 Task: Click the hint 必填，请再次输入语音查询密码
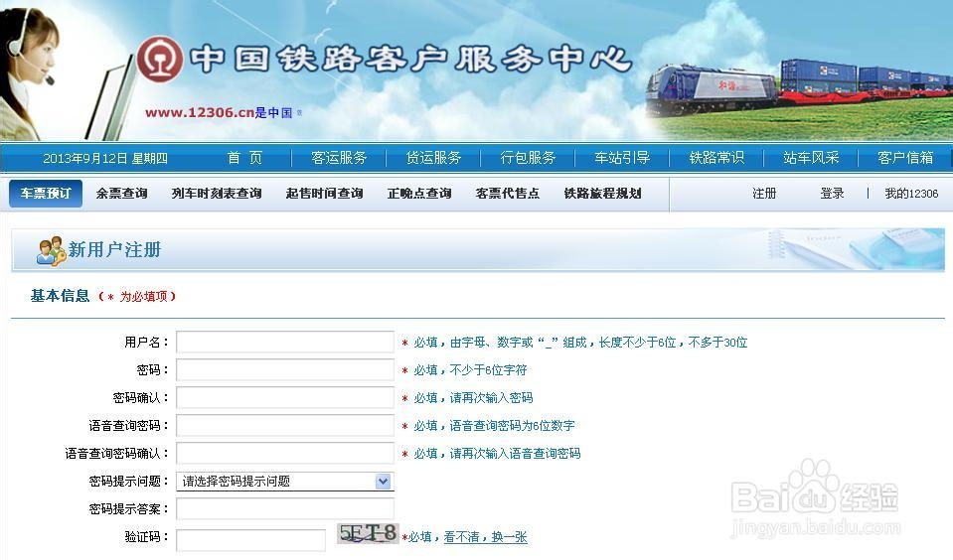click(497, 454)
